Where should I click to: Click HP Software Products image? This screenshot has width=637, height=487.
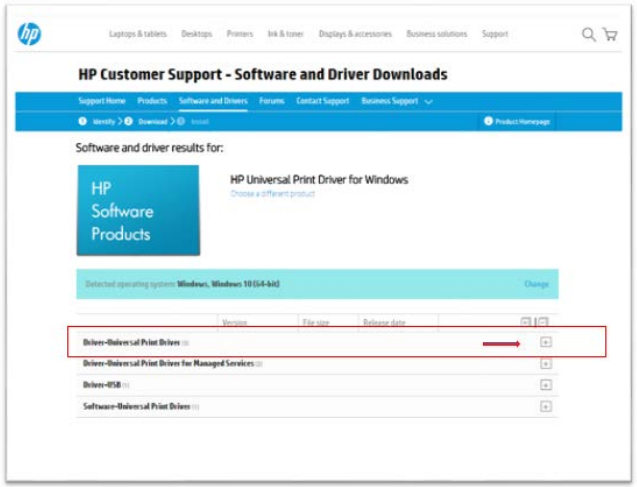pyautogui.click(x=138, y=210)
